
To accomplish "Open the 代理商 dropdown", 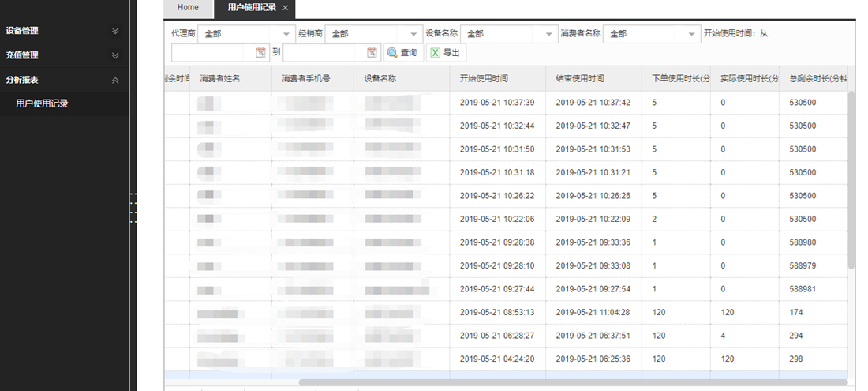I will 286,34.
